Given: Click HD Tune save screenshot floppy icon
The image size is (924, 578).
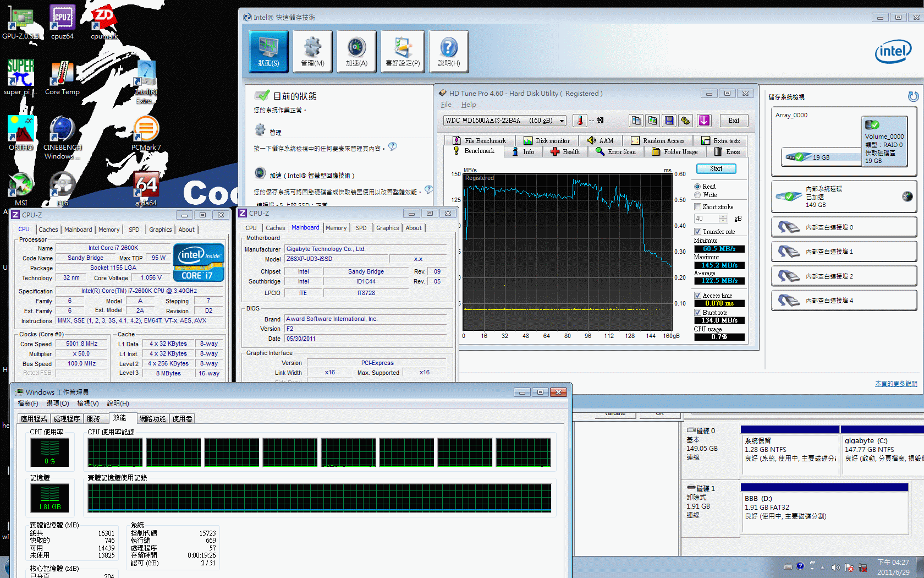Looking at the screenshot, I should pyautogui.click(x=669, y=121).
